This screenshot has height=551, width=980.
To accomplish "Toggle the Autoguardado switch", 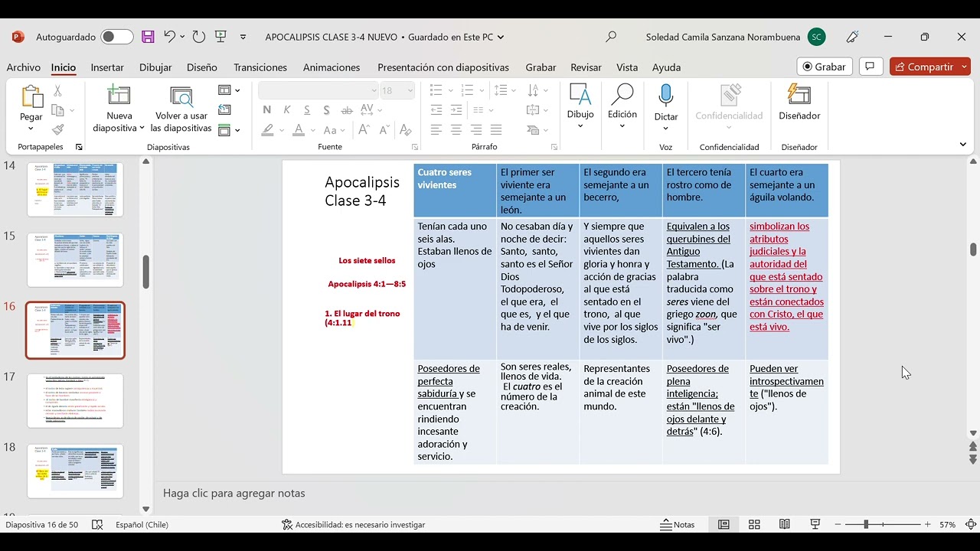I will tap(117, 37).
